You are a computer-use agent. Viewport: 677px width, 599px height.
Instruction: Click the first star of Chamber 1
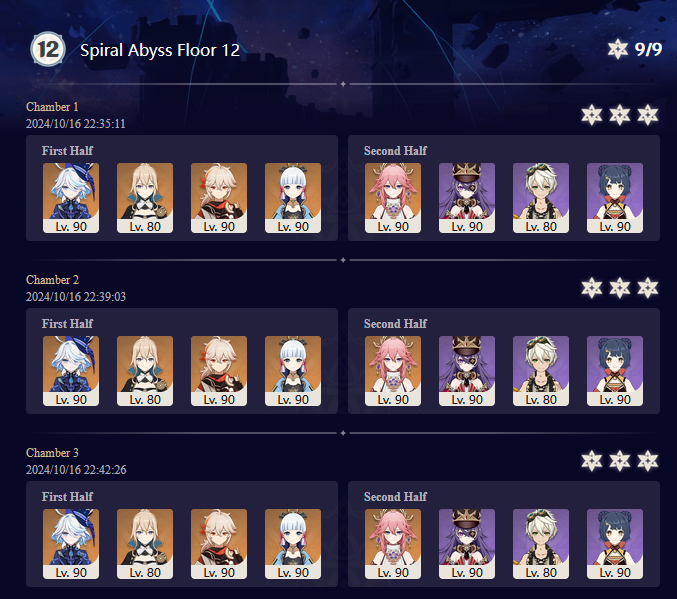[592, 115]
